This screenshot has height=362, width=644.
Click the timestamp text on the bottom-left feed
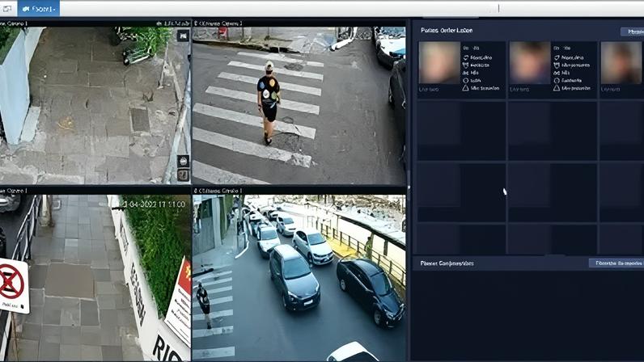click(153, 204)
